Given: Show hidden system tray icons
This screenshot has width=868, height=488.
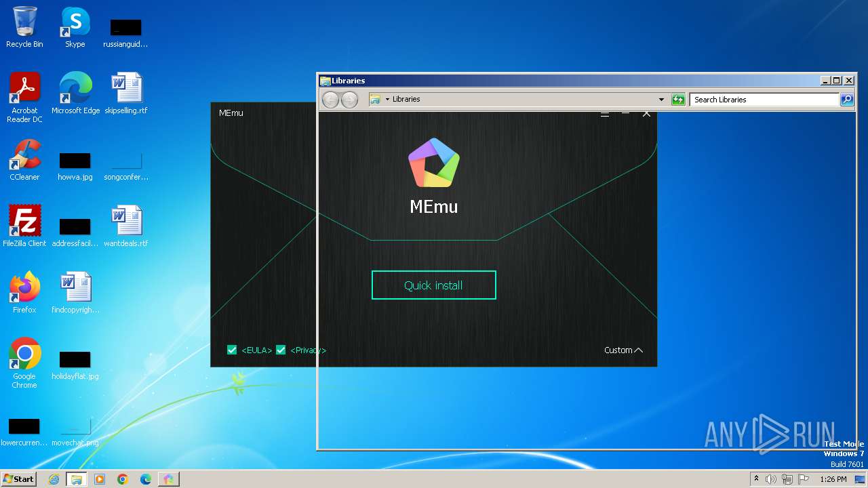Looking at the screenshot, I should [756, 479].
